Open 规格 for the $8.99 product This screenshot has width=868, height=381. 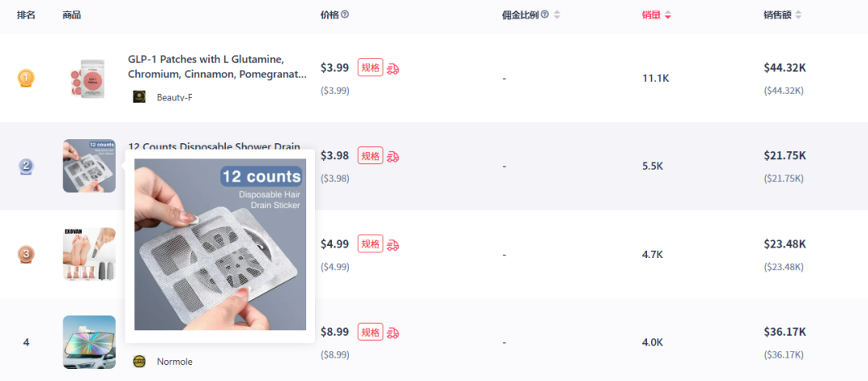coord(371,332)
